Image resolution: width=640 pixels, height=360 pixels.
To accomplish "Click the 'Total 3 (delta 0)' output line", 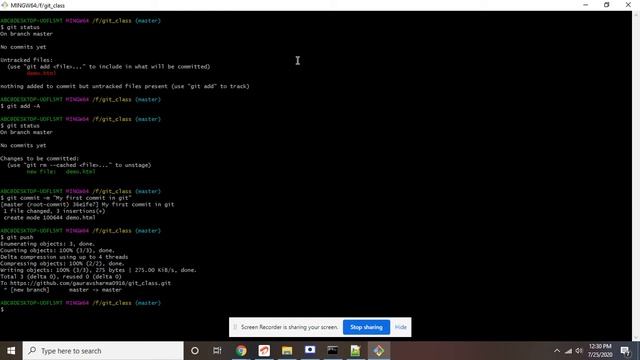I will pyautogui.click(x=61, y=276).
